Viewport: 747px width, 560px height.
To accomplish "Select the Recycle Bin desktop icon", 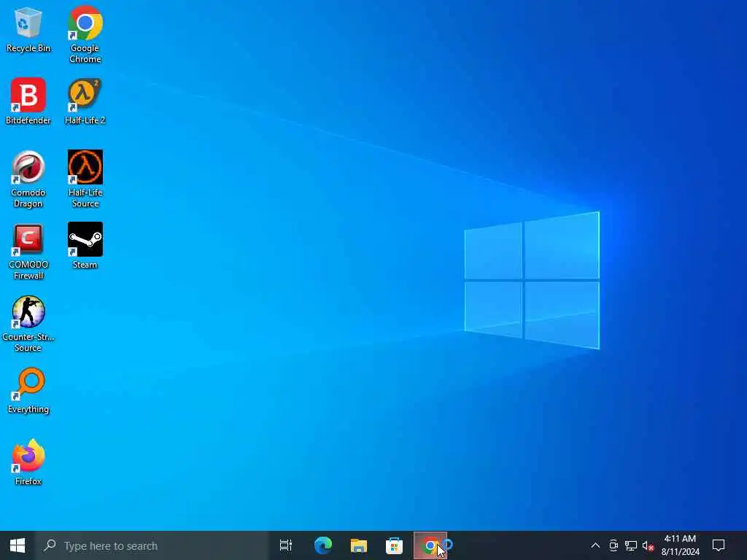I will tap(28, 29).
